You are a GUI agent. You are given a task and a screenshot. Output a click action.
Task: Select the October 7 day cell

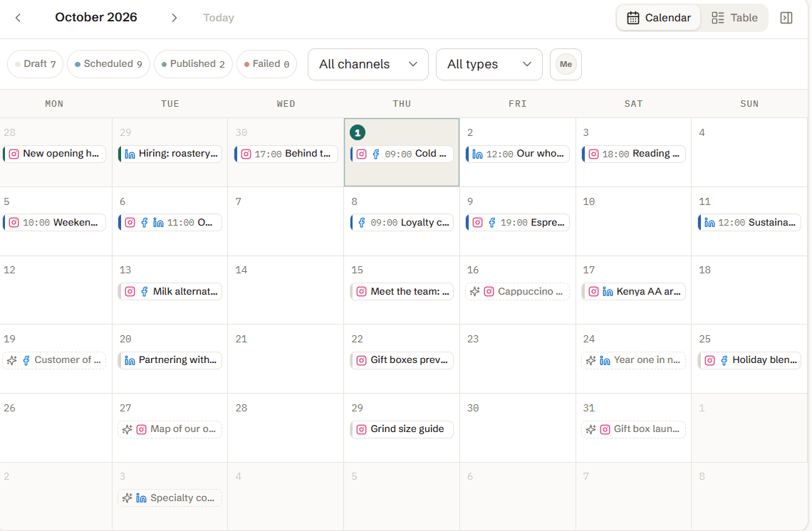tap(286, 221)
